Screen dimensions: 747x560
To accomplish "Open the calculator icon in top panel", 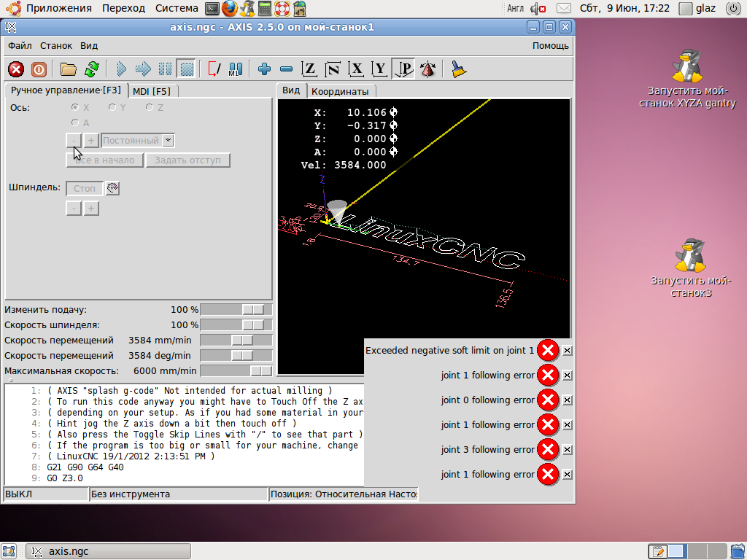I will pos(265,8).
